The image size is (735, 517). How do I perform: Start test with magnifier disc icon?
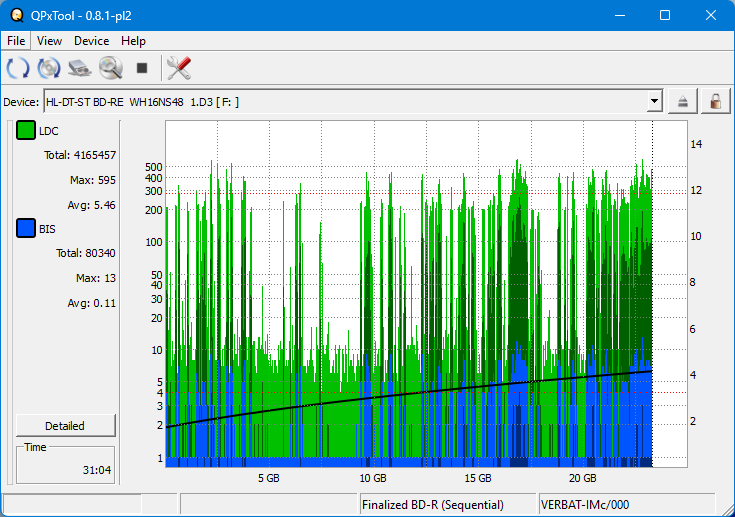coord(111,68)
